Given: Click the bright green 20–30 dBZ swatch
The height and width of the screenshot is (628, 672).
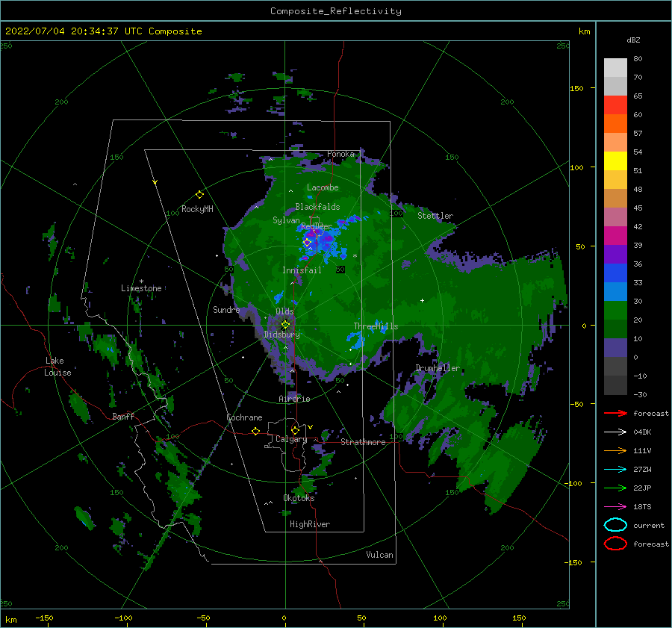Looking at the screenshot, I should coord(615,311).
